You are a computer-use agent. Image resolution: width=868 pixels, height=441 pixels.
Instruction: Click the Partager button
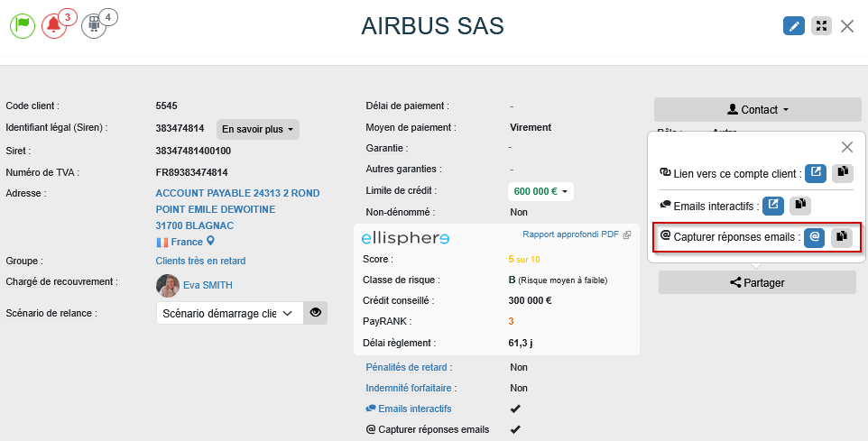click(x=757, y=282)
